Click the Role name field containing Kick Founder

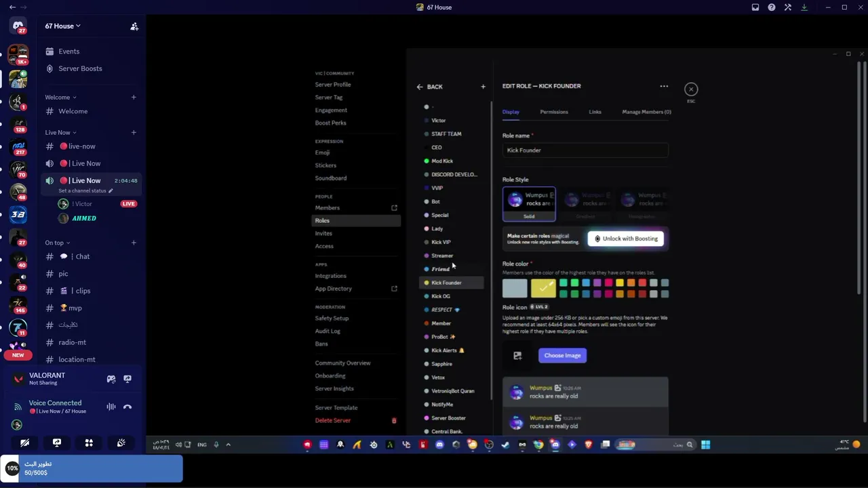tap(585, 150)
